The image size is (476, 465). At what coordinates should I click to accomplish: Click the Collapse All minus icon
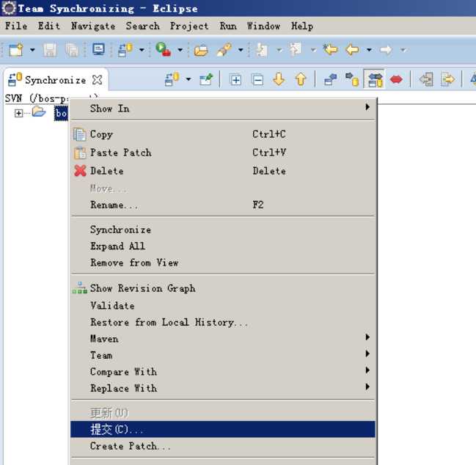click(257, 80)
